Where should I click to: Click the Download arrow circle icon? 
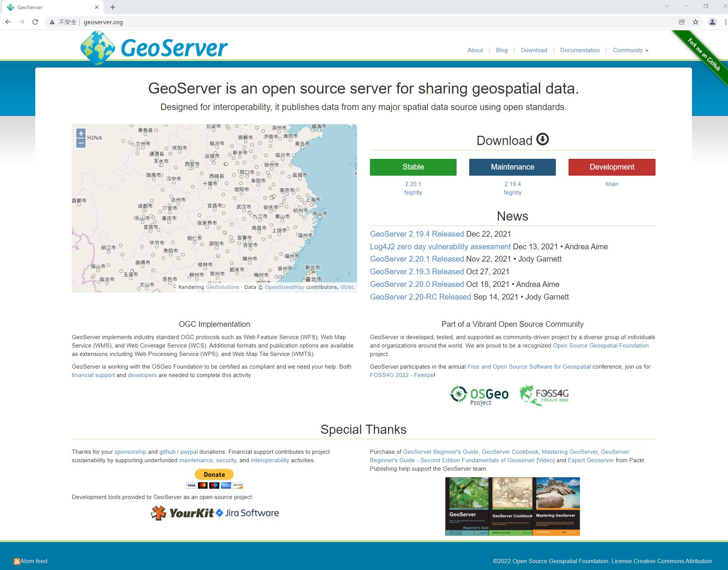[542, 139]
